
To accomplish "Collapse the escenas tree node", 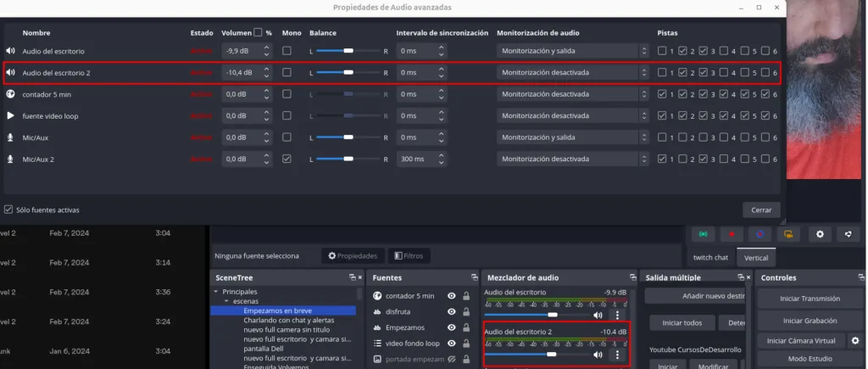I will coord(226,301).
